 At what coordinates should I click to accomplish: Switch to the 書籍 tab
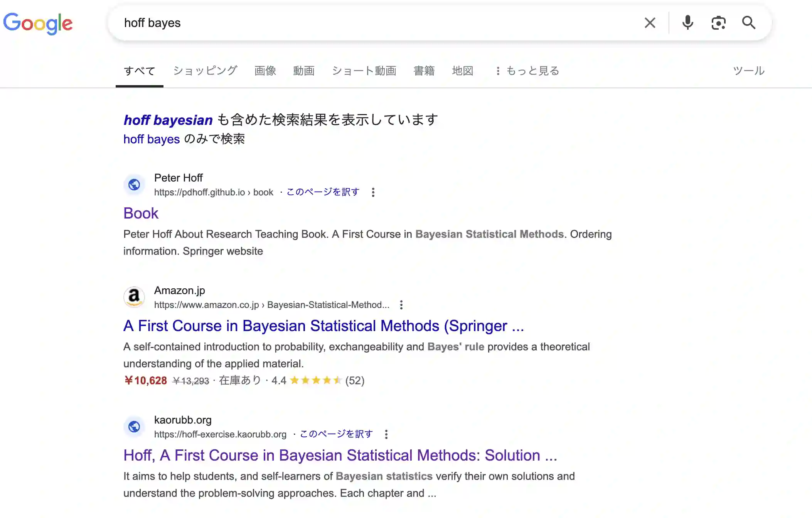424,71
